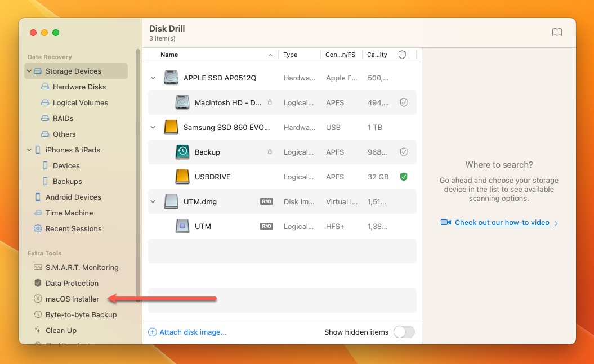594x364 pixels.
Task: Click the plus icon before Attach disk image
Action: (152, 332)
